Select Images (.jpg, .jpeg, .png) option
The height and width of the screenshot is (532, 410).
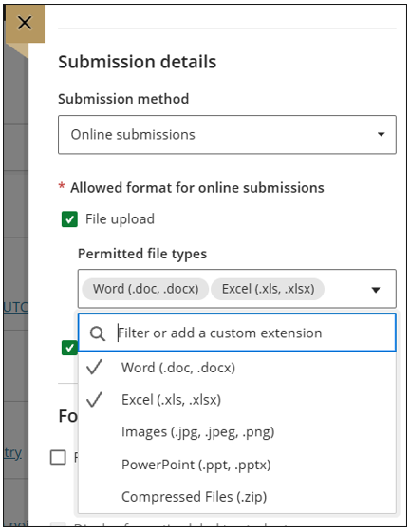[237, 432]
